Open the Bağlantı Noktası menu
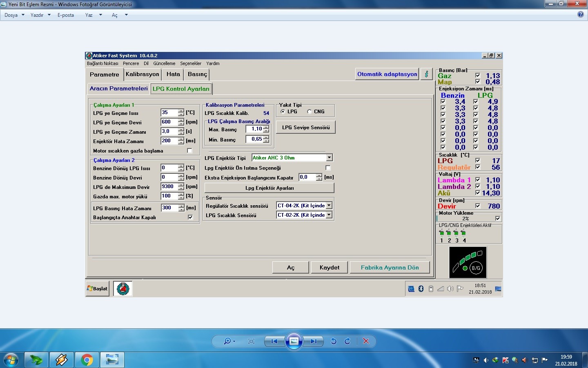Image resolution: width=588 pixels, height=368 pixels. (x=102, y=63)
